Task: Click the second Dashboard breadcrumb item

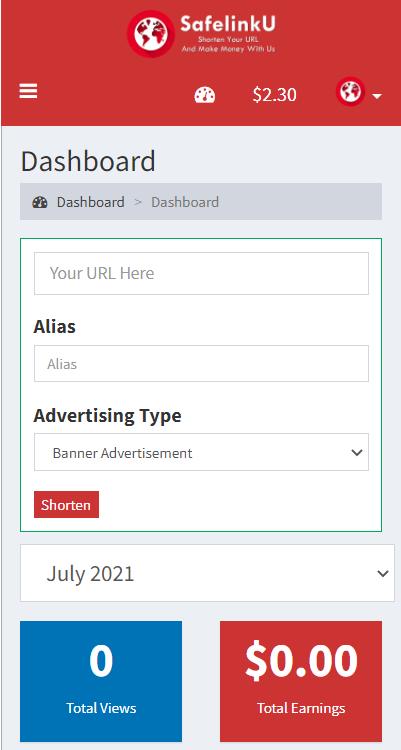Action: [185, 202]
